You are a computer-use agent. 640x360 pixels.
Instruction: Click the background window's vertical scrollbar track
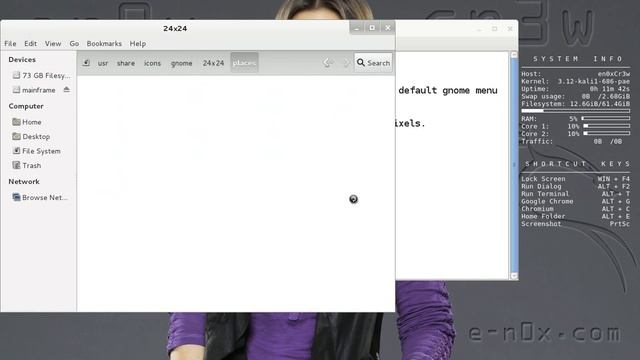click(x=514, y=165)
